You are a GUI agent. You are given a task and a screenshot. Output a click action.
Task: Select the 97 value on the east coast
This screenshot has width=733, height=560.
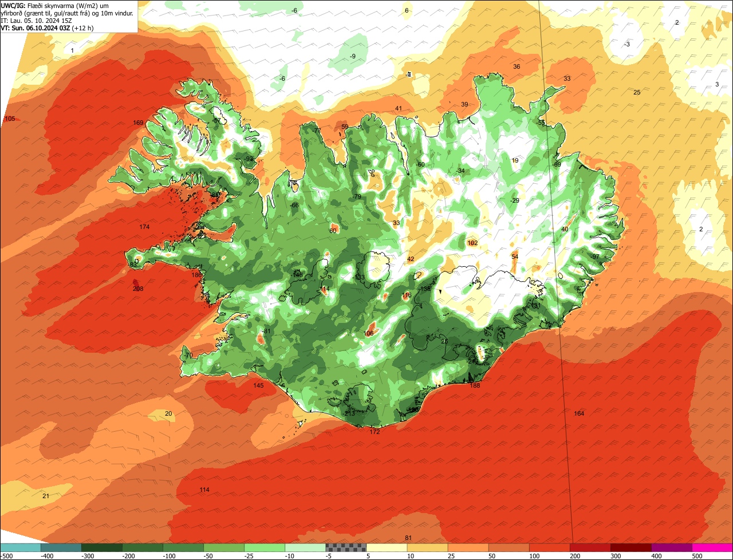(x=596, y=257)
